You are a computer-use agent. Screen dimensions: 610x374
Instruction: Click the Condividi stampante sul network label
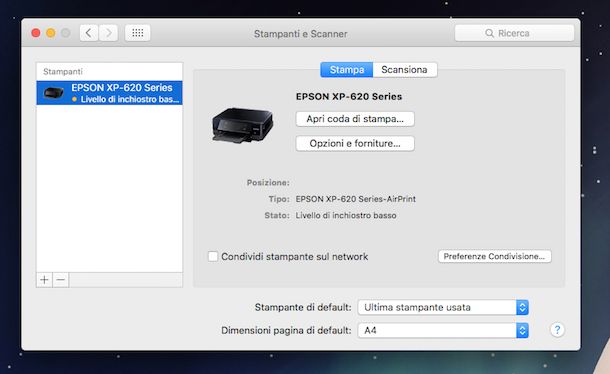(x=294, y=256)
